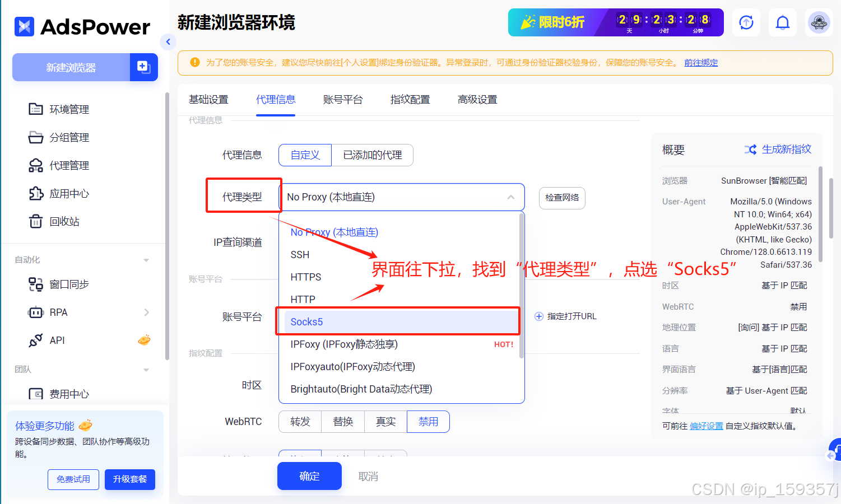Click the 检查网络 button

pos(562,198)
